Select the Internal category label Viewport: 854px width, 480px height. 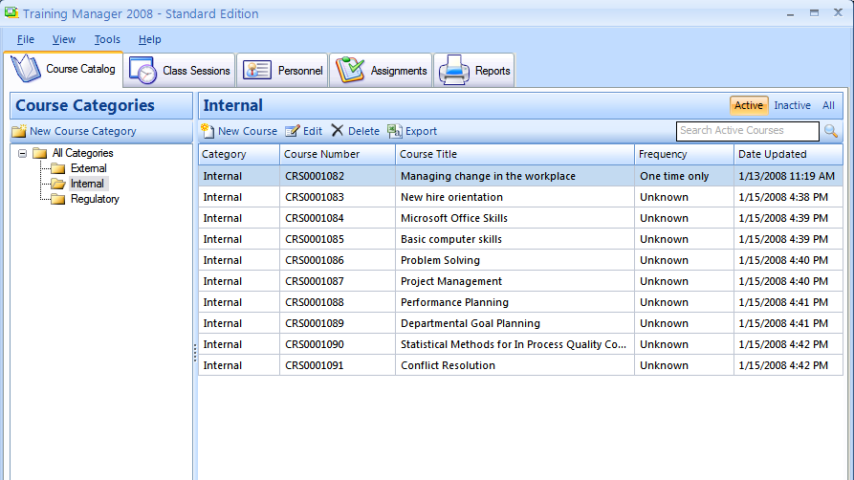pos(87,184)
